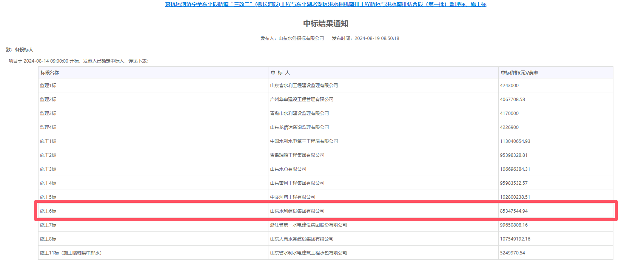
Task: Click winner 广州华申建设工程管理有限公司
Action: pos(302,100)
